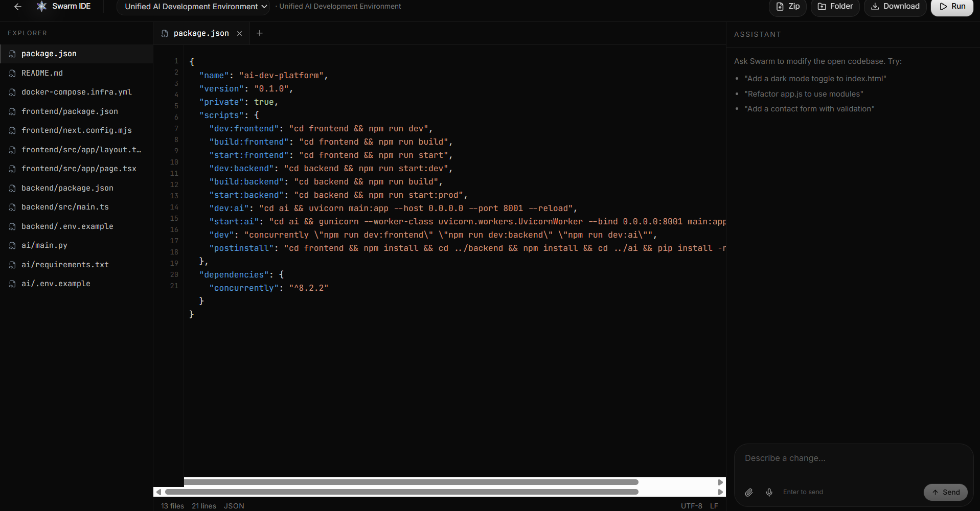The width and height of the screenshot is (980, 511).
Task: Click the UTF-8 encoding status entry
Action: click(x=692, y=506)
